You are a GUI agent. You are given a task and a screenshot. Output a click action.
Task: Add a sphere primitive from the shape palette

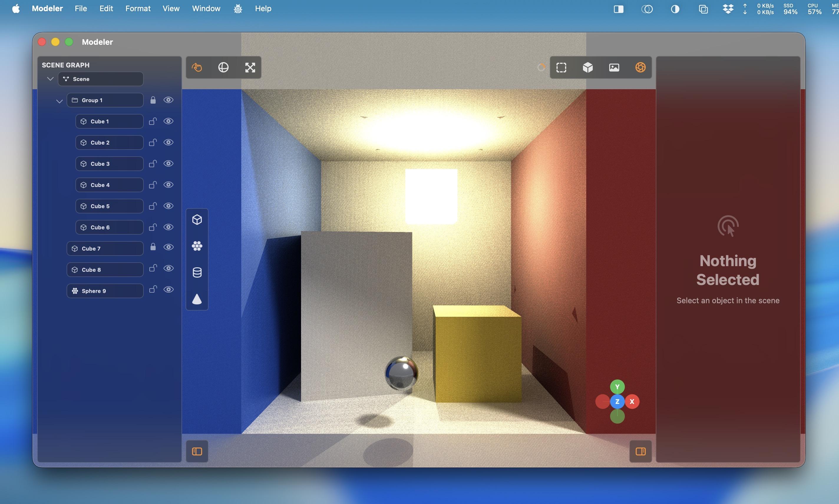[197, 246]
